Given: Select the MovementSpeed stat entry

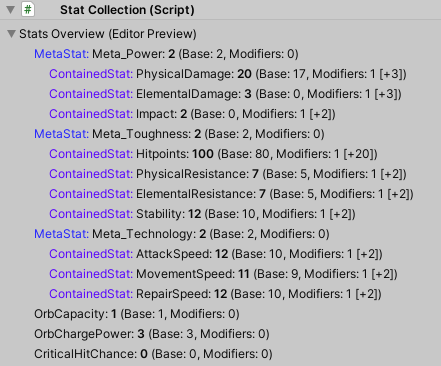Looking at the screenshot, I should coord(223,274).
